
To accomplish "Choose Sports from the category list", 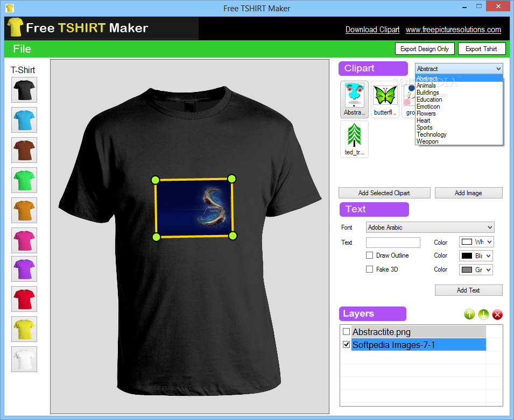I will pyautogui.click(x=459, y=127).
